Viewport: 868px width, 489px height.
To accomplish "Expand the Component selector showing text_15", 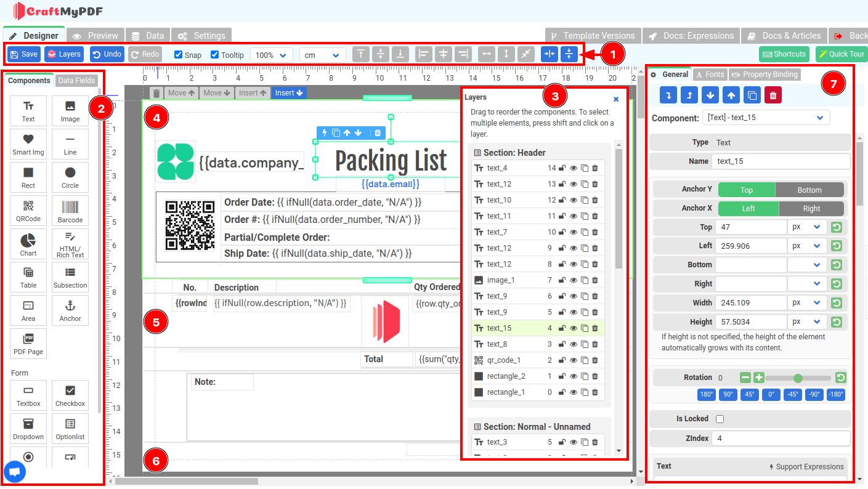I will pyautogui.click(x=766, y=118).
